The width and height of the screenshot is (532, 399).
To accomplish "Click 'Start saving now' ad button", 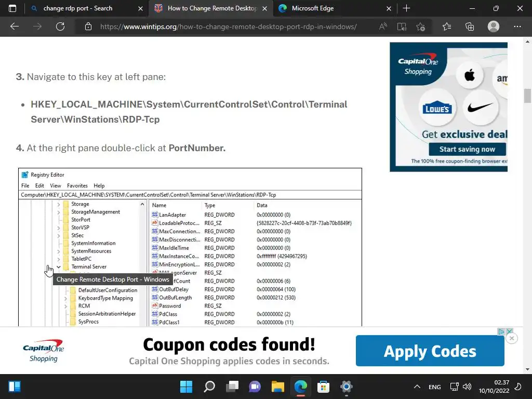I will [x=467, y=149].
